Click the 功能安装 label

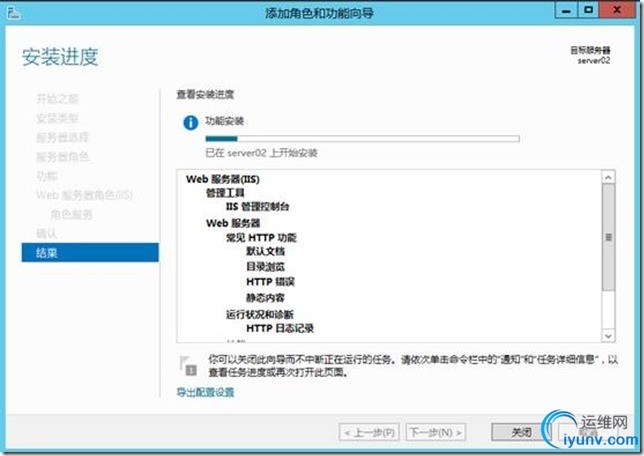point(225,121)
